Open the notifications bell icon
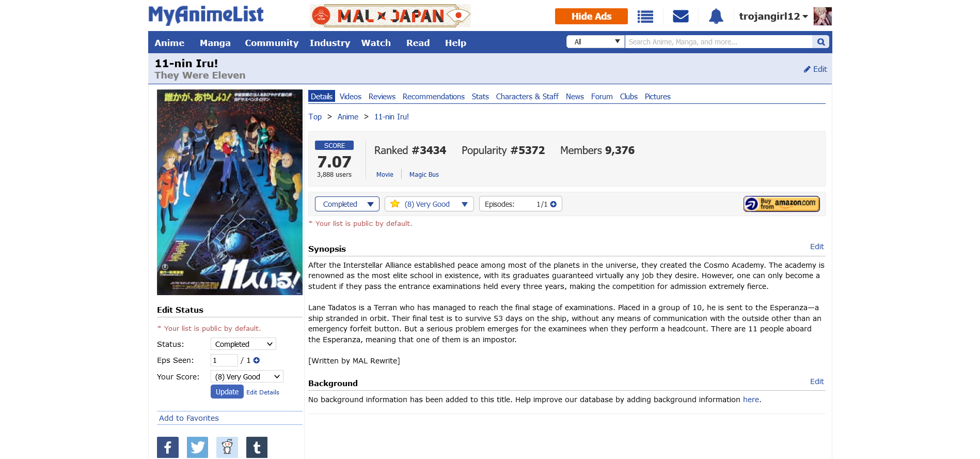Screen dimensions: 980x459 click(716, 17)
